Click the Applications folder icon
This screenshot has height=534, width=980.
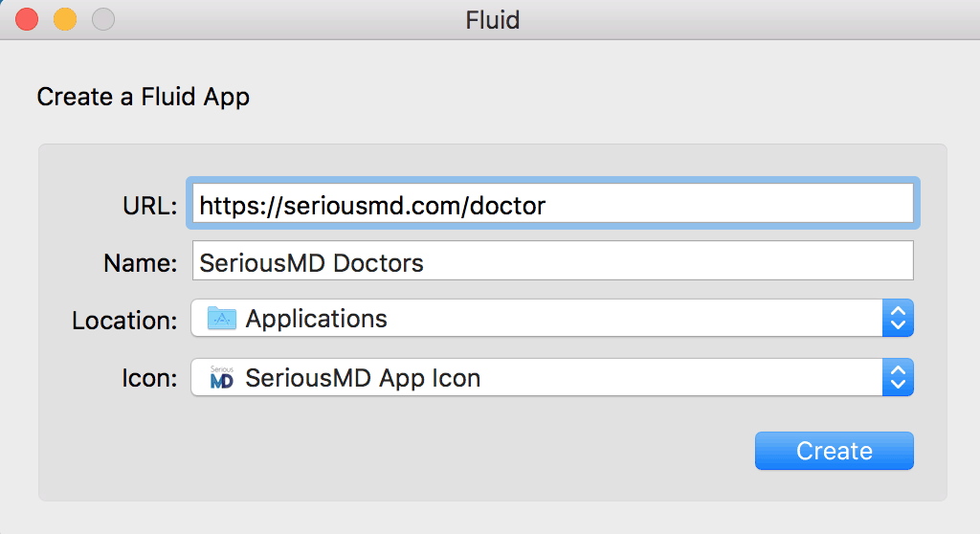tap(222, 319)
